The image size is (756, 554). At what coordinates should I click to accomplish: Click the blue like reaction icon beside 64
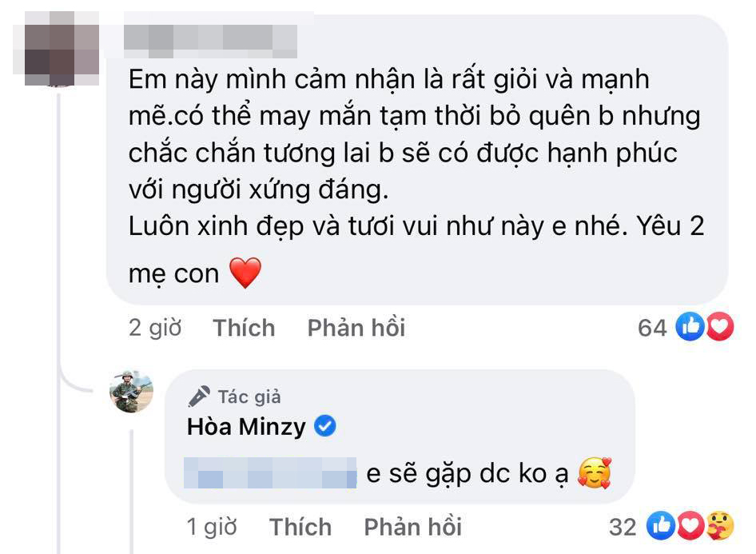point(688,327)
